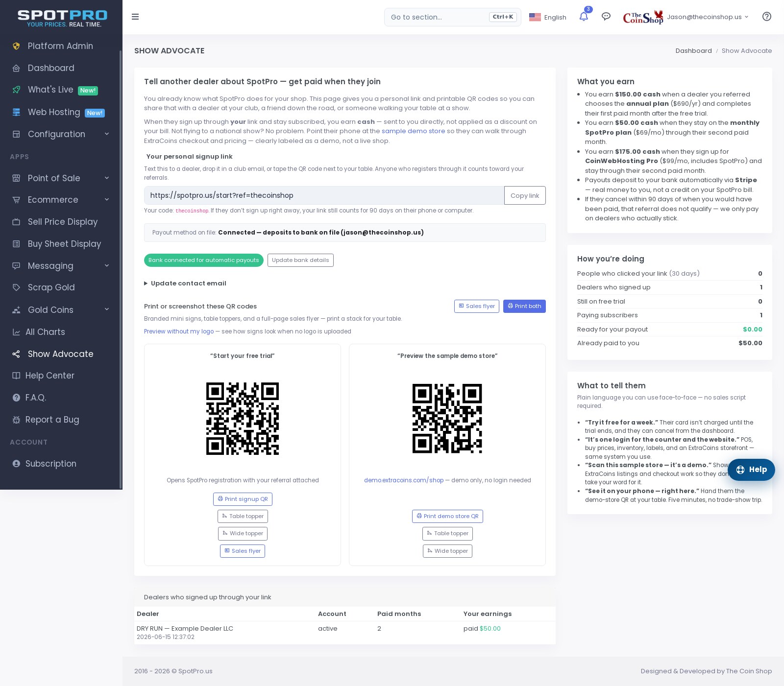
Task: Focus the Go to section search field
Action: click(x=453, y=17)
